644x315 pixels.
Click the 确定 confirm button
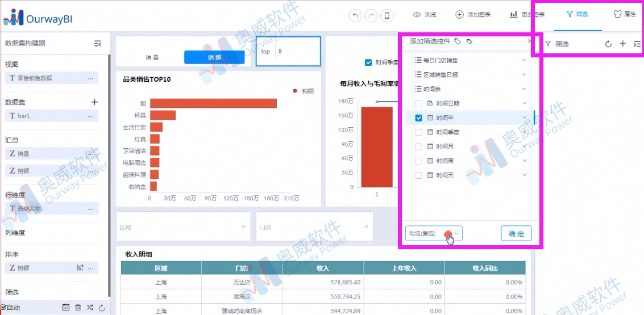[516, 233]
